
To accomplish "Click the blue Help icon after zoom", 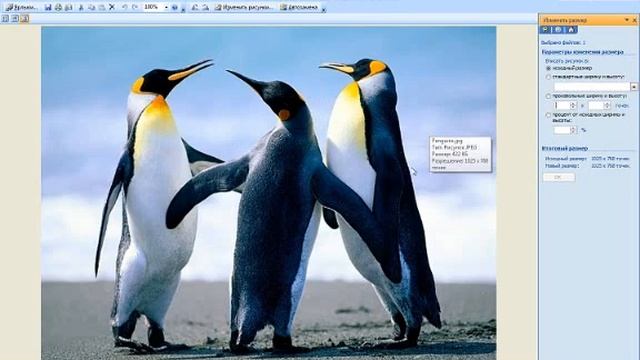I will 175,7.
